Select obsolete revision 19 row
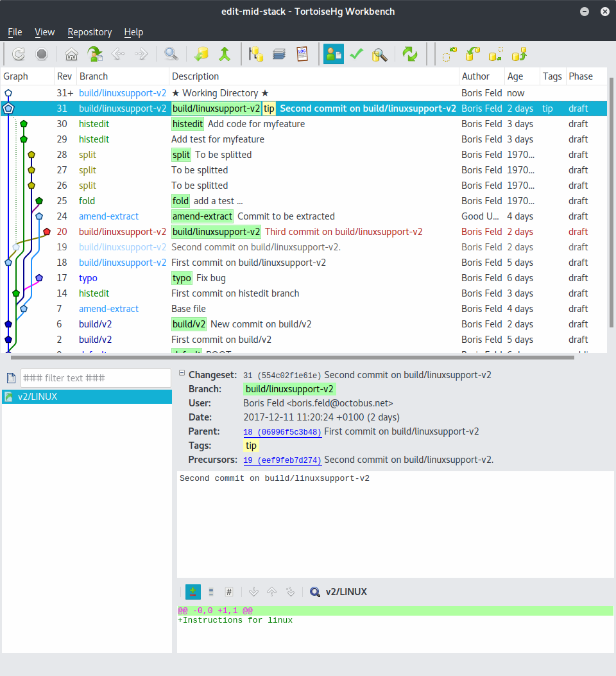This screenshot has height=676, width=616. (x=304, y=247)
